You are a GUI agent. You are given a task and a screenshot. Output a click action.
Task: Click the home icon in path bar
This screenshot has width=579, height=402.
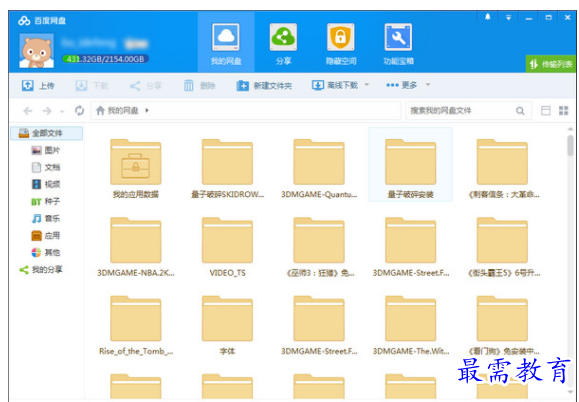point(100,110)
